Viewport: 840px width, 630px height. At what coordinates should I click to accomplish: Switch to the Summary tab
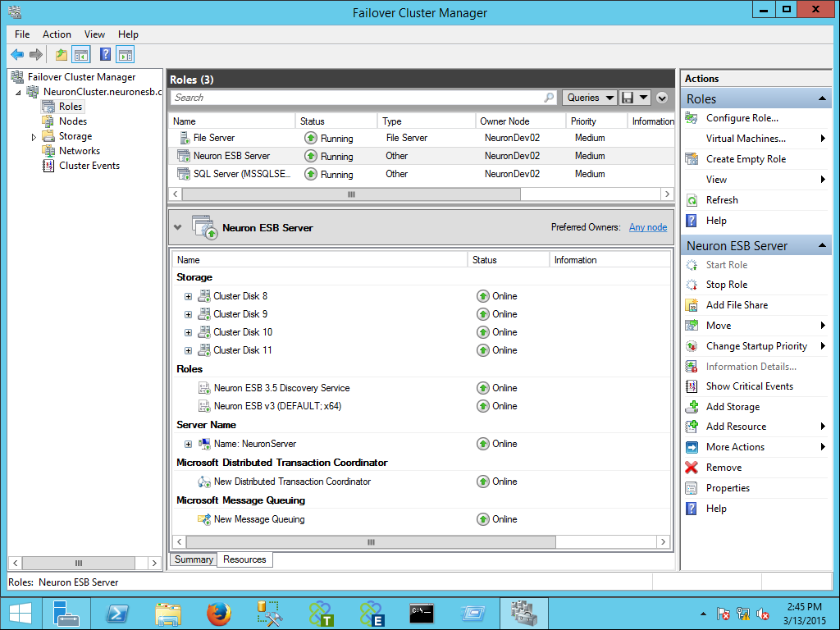194,559
